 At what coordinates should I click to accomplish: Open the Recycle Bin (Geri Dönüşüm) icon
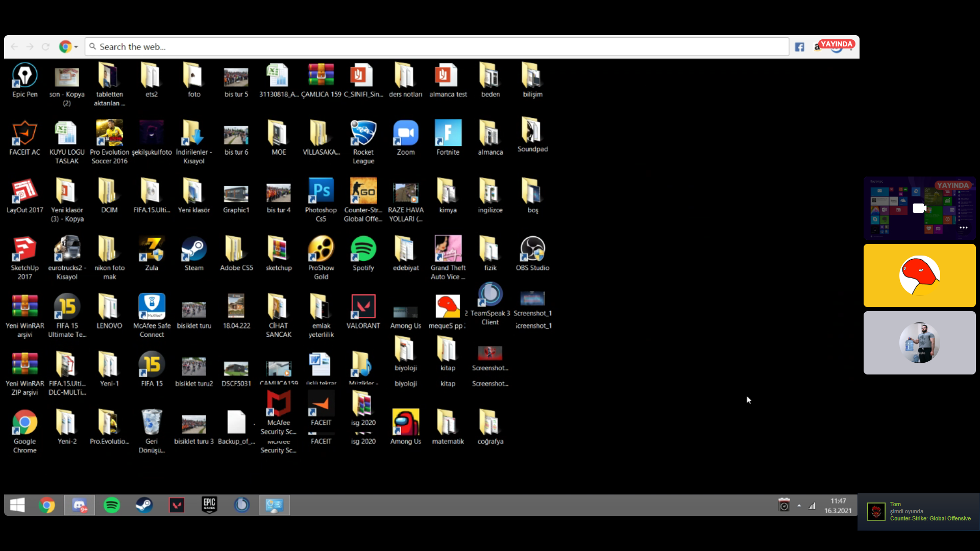pyautogui.click(x=152, y=423)
